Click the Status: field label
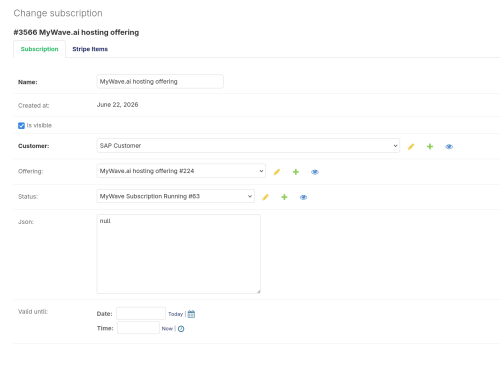The width and height of the screenshot is (500, 368). (28, 197)
